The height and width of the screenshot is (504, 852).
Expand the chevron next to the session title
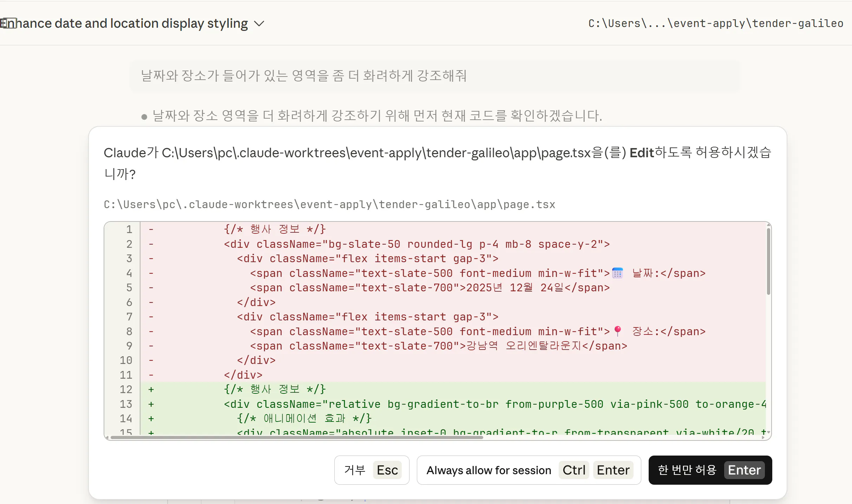point(259,24)
